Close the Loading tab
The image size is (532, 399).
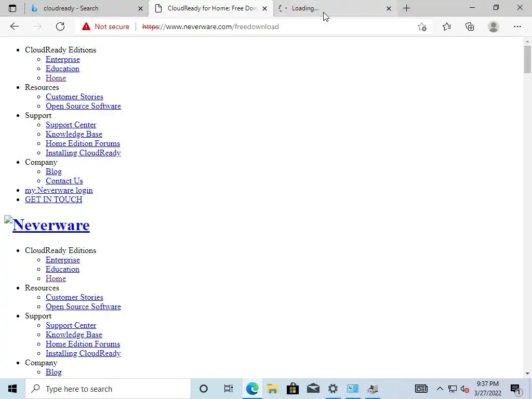pyautogui.click(x=389, y=8)
